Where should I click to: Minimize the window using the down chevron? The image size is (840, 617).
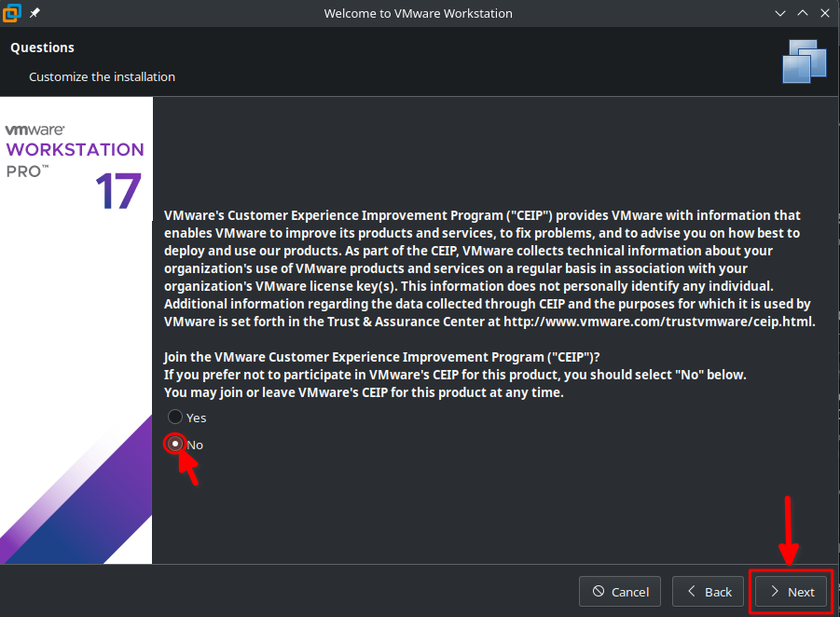pyautogui.click(x=780, y=13)
